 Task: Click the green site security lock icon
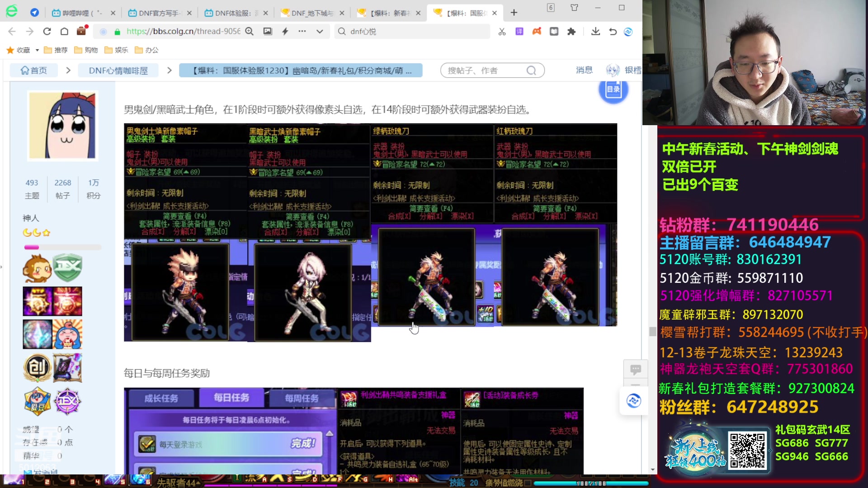click(x=117, y=32)
